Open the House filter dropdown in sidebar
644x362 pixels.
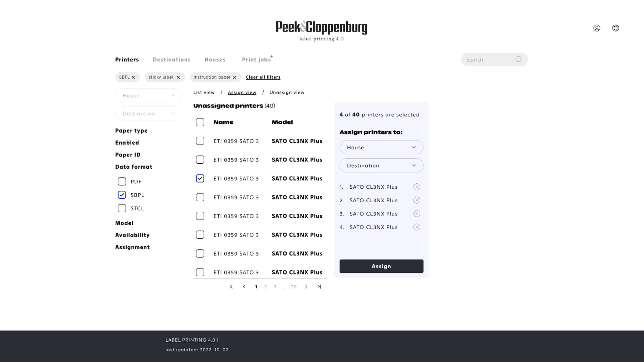coord(148,95)
